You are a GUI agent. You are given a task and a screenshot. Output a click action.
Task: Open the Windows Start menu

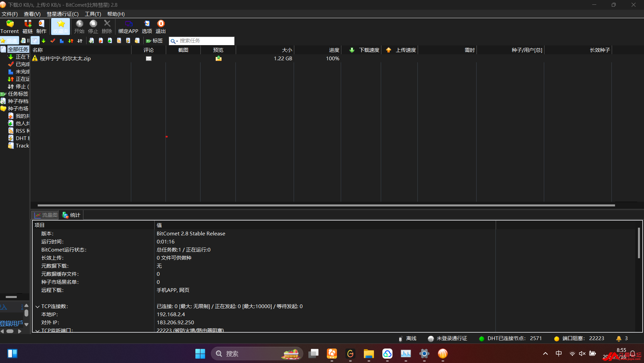coord(200,354)
